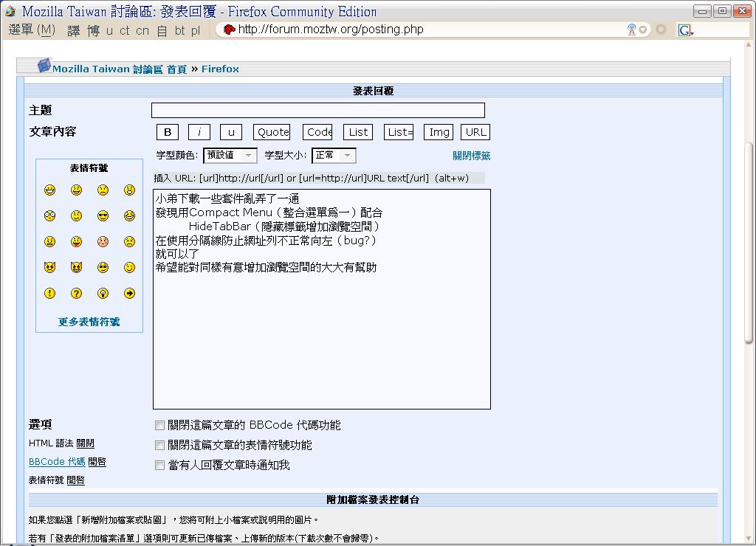Click the forum cube logo icon
This screenshot has height=546, width=756.
[x=44, y=66]
